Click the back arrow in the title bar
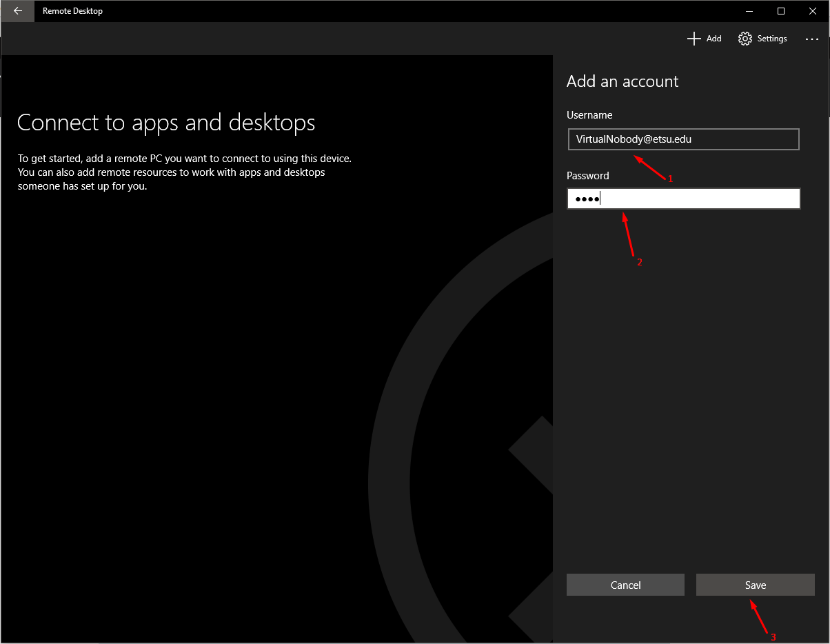Screen dimensions: 830x644 click(18, 11)
